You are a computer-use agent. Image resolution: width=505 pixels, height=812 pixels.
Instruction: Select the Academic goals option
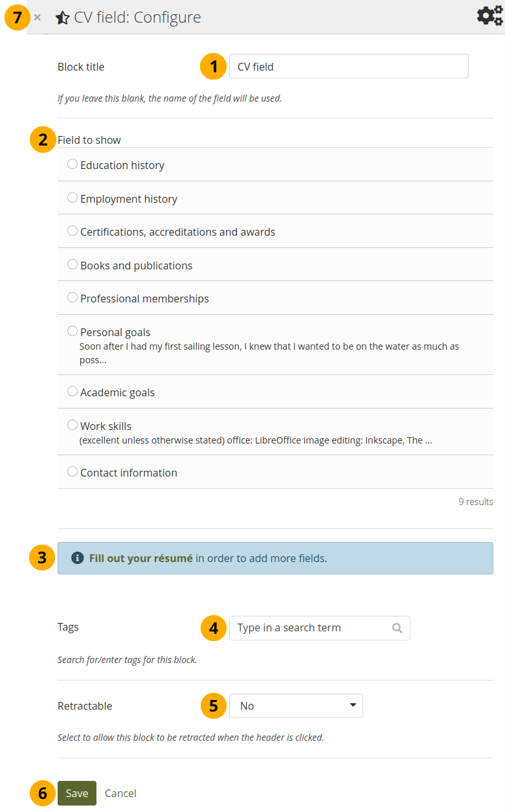[73, 392]
